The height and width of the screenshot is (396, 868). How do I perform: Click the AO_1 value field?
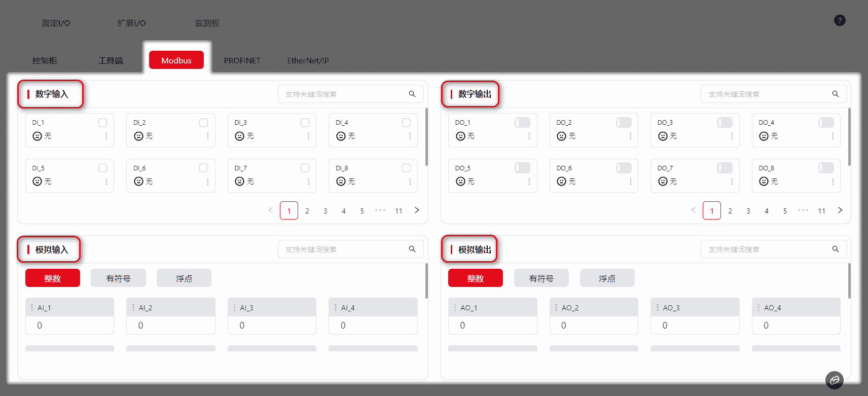coord(492,326)
